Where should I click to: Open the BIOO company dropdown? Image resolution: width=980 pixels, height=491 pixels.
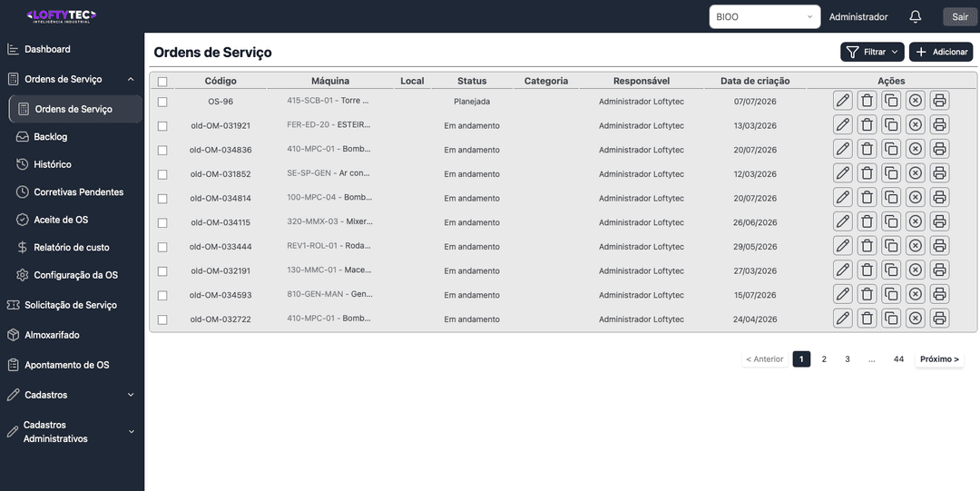[764, 17]
